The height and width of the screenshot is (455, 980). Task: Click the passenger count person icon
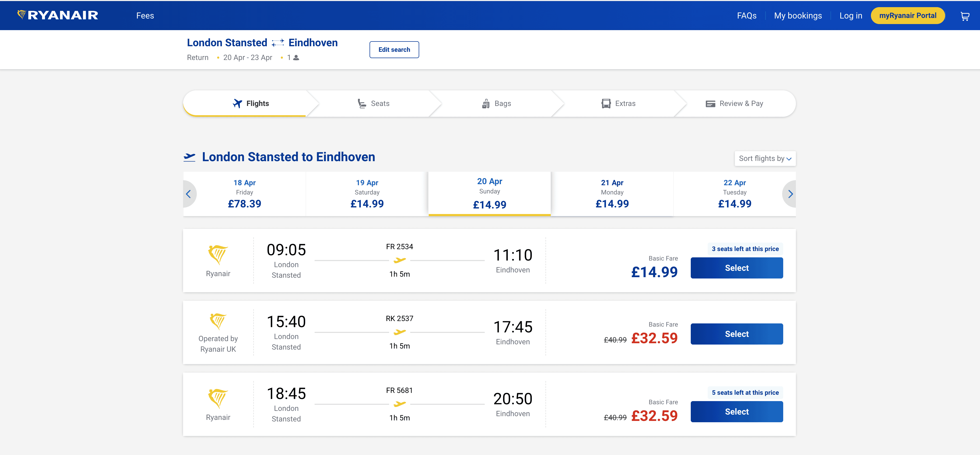pyautogui.click(x=296, y=58)
